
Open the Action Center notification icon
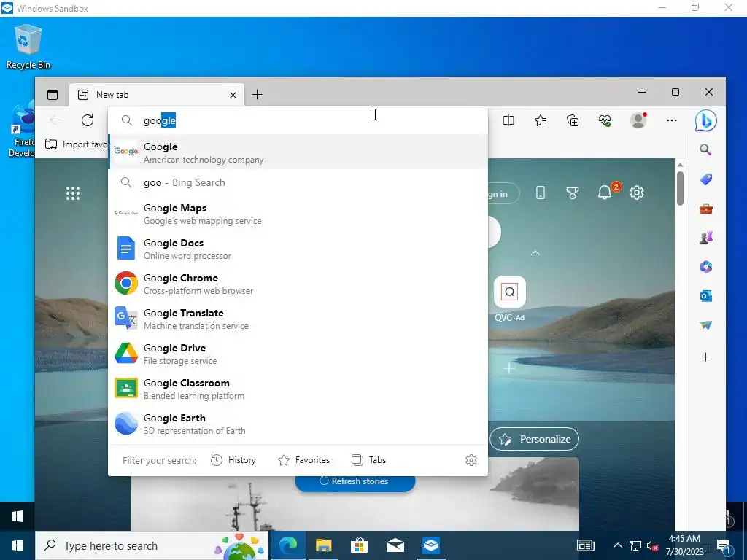point(724,546)
